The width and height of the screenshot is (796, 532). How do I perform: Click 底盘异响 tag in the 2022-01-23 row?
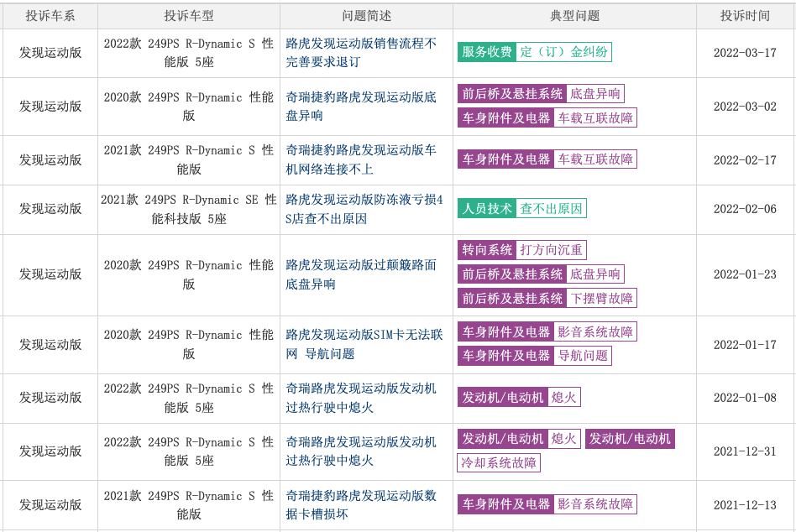click(x=595, y=274)
